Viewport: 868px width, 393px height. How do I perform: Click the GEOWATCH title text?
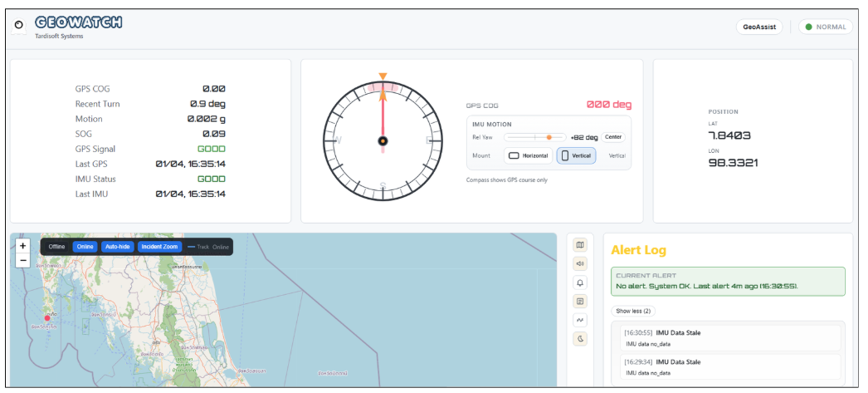tap(78, 22)
